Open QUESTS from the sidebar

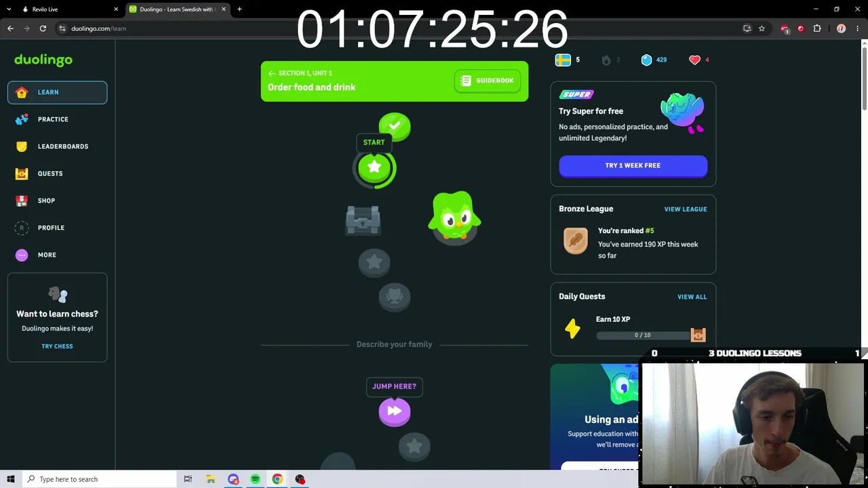[x=57, y=174]
